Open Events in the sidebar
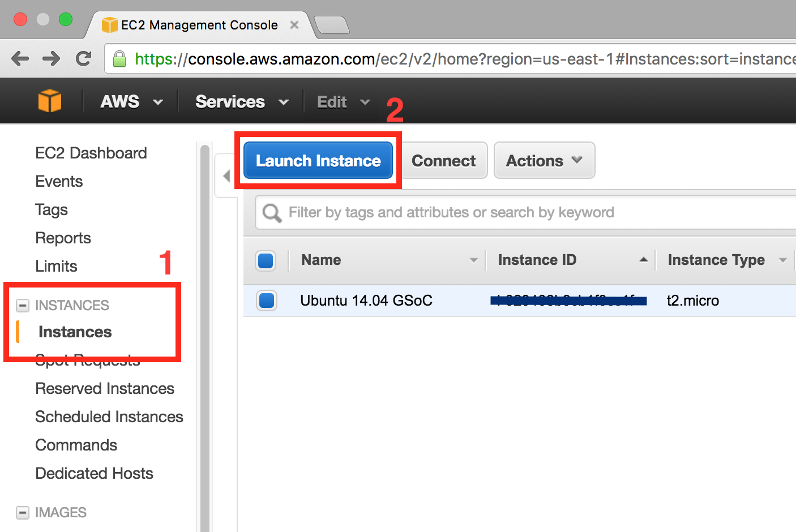 (59, 181)
